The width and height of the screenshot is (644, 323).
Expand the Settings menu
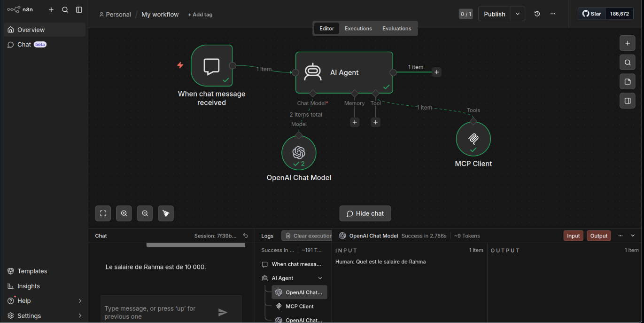pyautogui.click(x=45, y=315)
